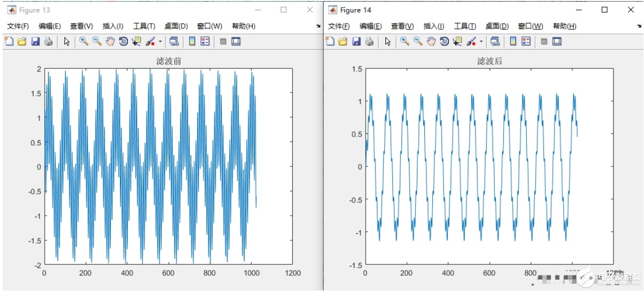Click Save Figure icon in Figure 13
The height and width of the screenshot is (291, 644).
pyautogui.click(x=35, y=41)
